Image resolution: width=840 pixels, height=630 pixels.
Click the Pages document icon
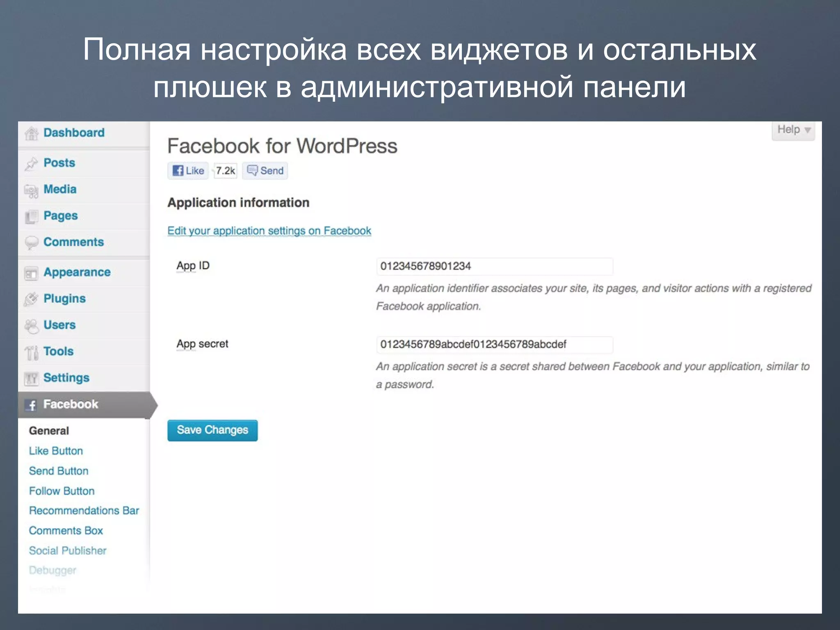click(31, 217)
